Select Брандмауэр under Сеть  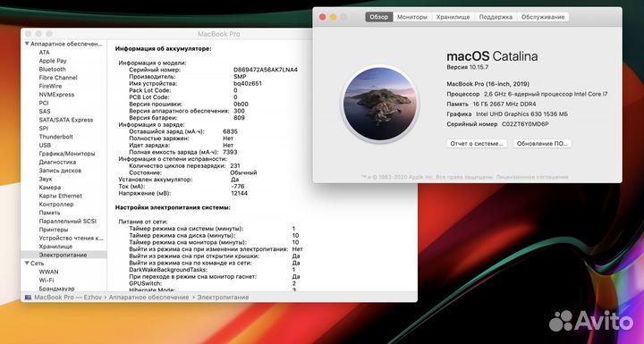56,289
